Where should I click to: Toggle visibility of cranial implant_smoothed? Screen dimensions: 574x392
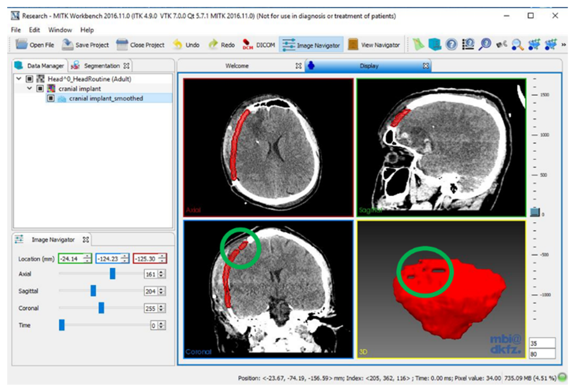pyautogui.click(x=51, y=98)
